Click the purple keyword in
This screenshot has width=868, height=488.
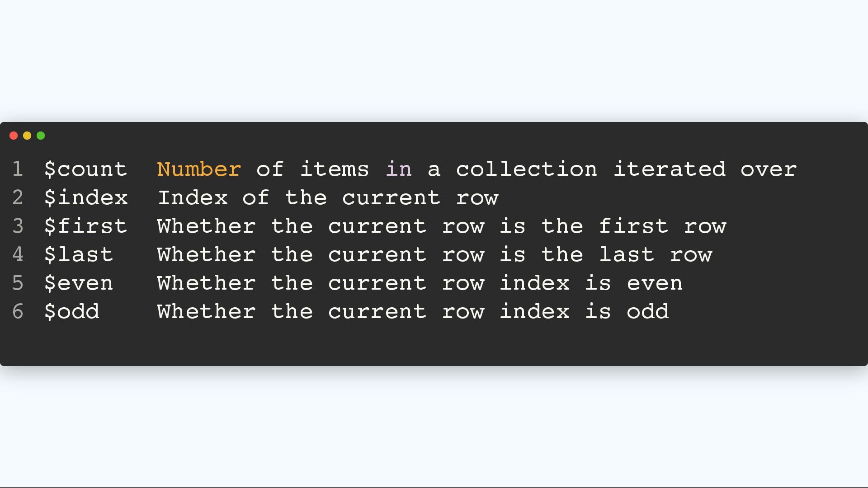click(399, 169)
